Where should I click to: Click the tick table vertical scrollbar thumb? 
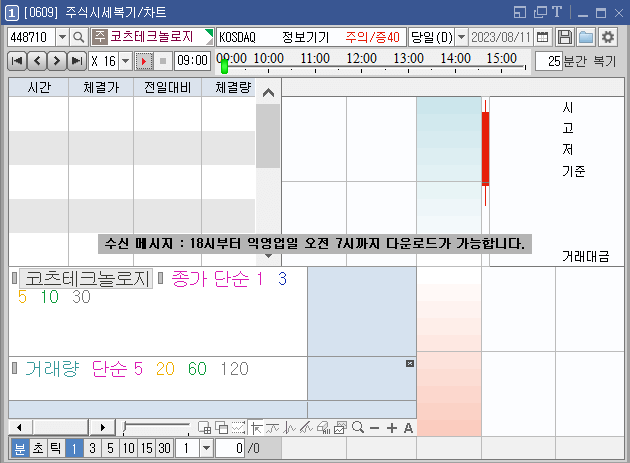point(268,136)
